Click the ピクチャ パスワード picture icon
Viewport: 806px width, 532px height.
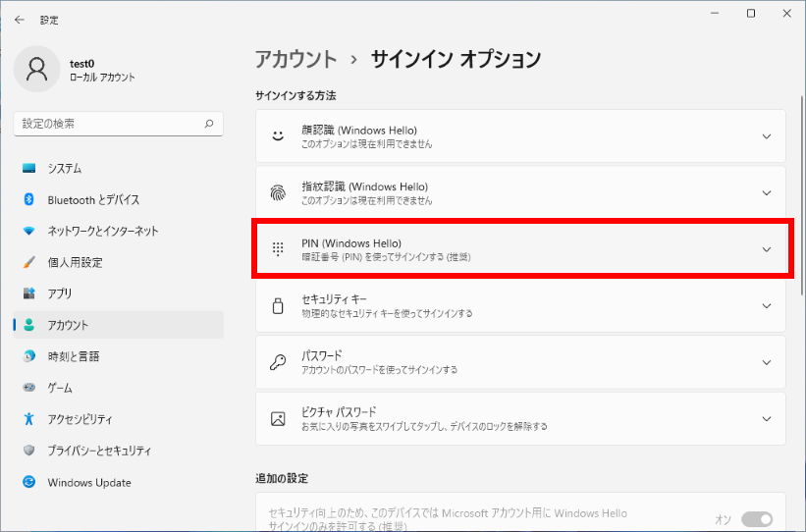point(278,418)
